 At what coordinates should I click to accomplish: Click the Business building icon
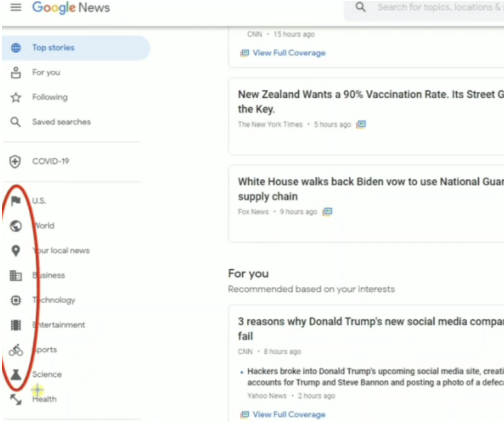16,275
